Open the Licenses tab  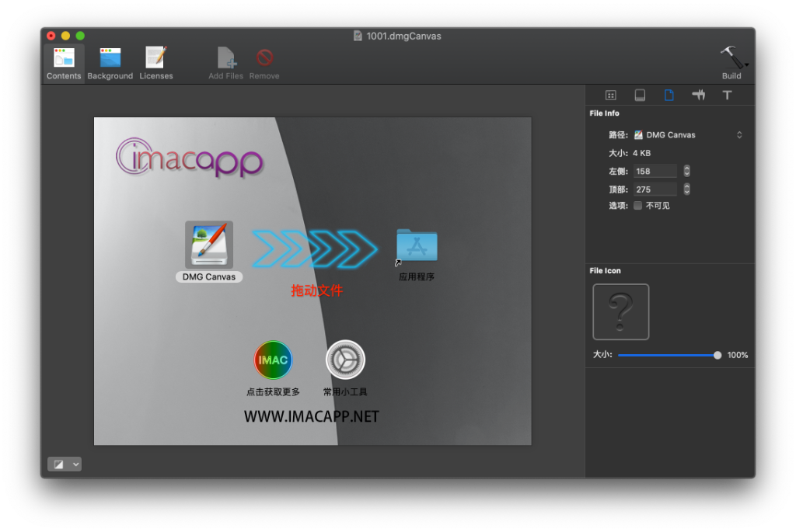coord(155,64)
